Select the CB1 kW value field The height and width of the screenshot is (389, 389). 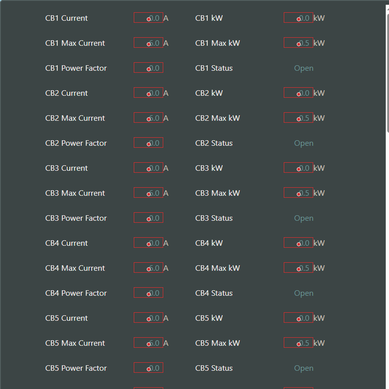pos(298,18)
